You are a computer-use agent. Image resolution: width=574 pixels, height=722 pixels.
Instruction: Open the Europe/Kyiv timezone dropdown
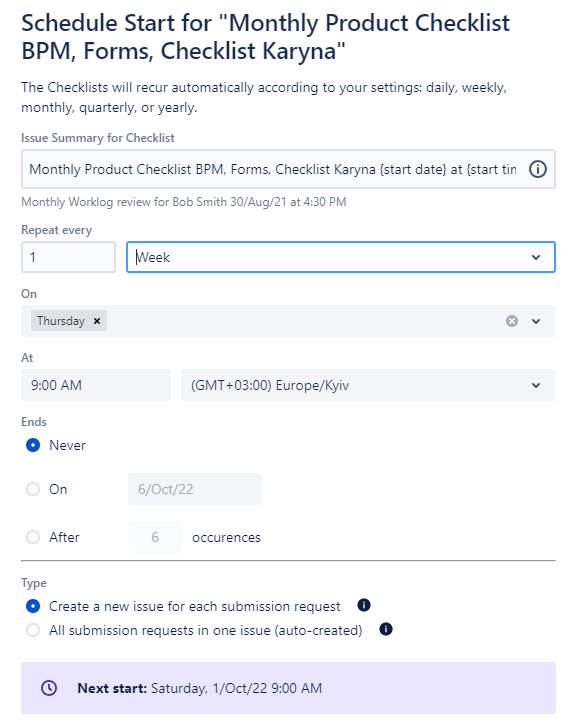point(368,385)
